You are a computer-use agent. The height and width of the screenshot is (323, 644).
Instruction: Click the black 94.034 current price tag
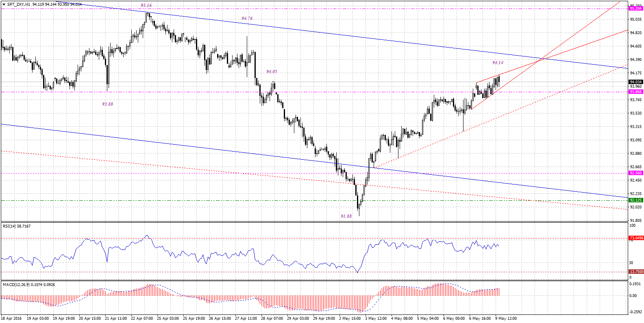(635, 82)
